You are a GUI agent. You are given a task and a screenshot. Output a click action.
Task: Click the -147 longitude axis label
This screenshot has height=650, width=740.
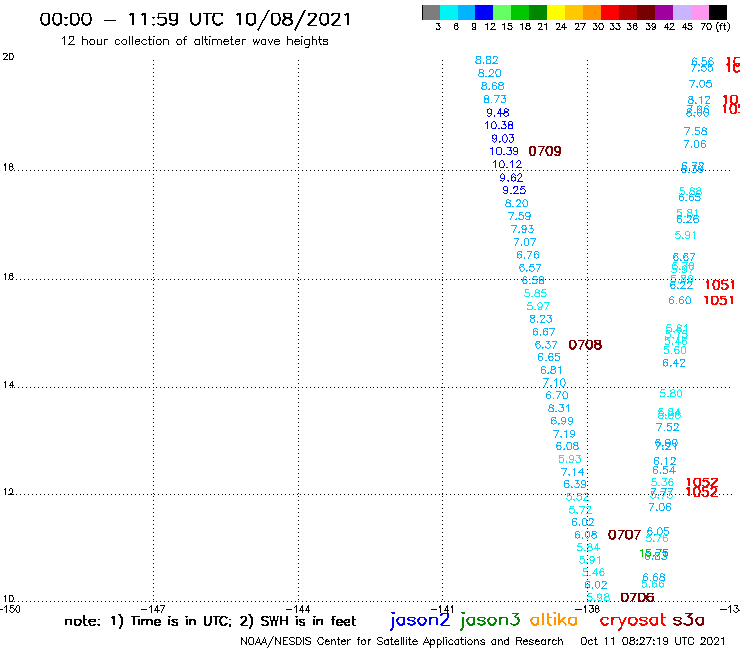pos(153,609)
